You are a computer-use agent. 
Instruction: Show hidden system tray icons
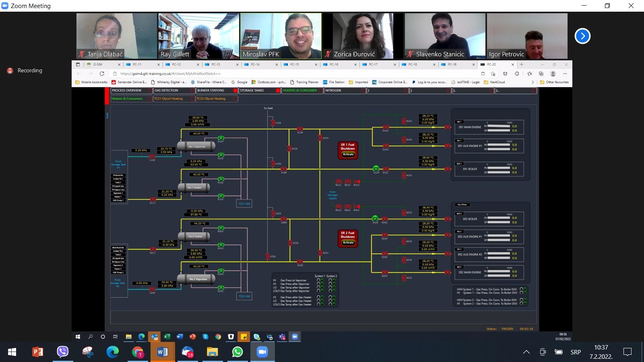point(526,352)
